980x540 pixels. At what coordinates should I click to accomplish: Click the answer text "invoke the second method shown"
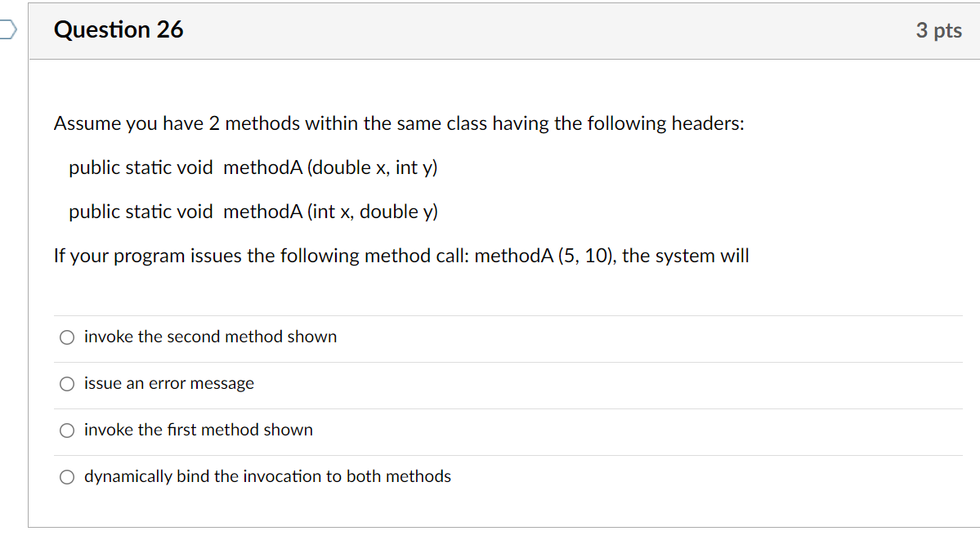(x=210, y=337)
